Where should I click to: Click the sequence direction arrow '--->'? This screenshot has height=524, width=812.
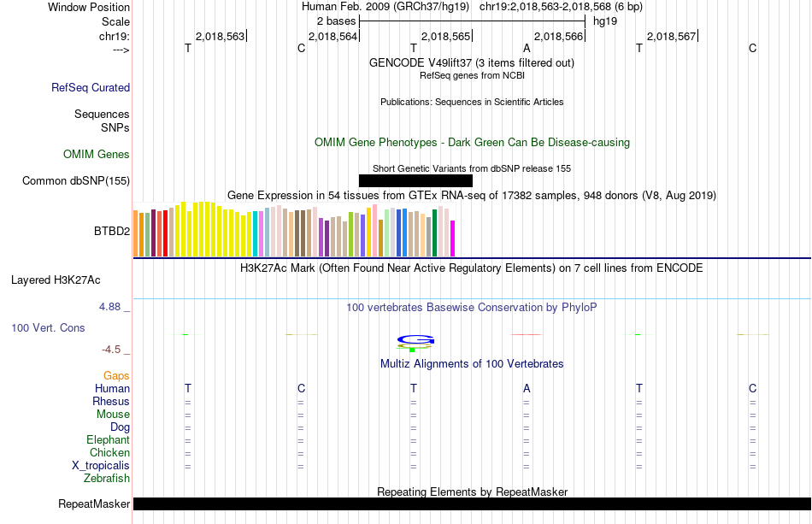(x=121, y=50)
